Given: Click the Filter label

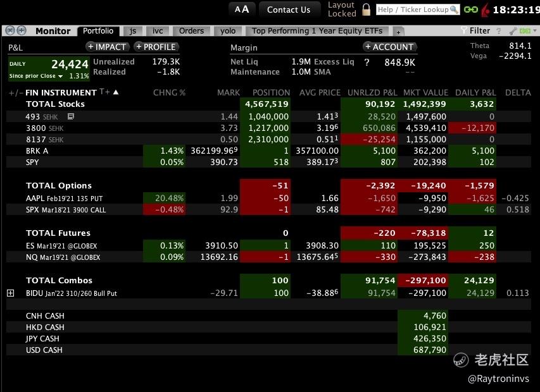Looking at the screenshot, I should pos(480,30).
